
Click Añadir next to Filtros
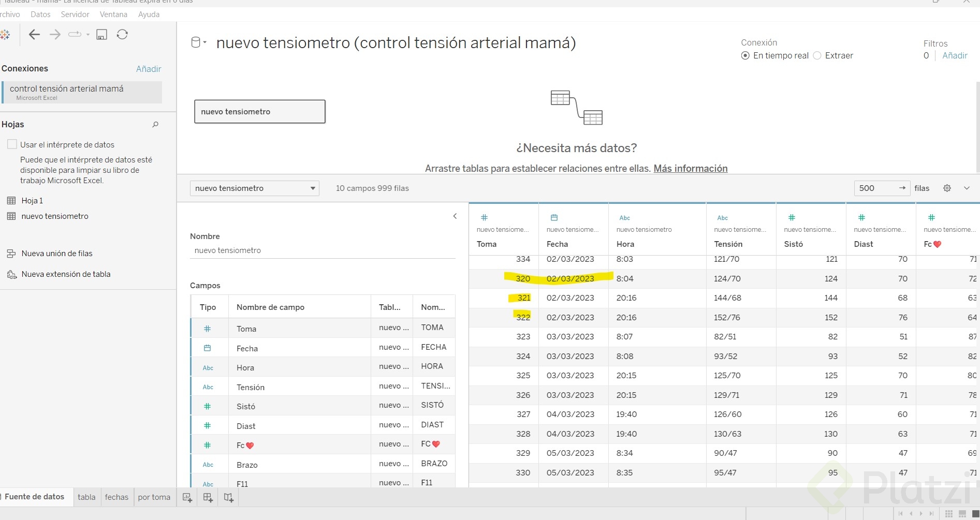click(x=955, y=55)
